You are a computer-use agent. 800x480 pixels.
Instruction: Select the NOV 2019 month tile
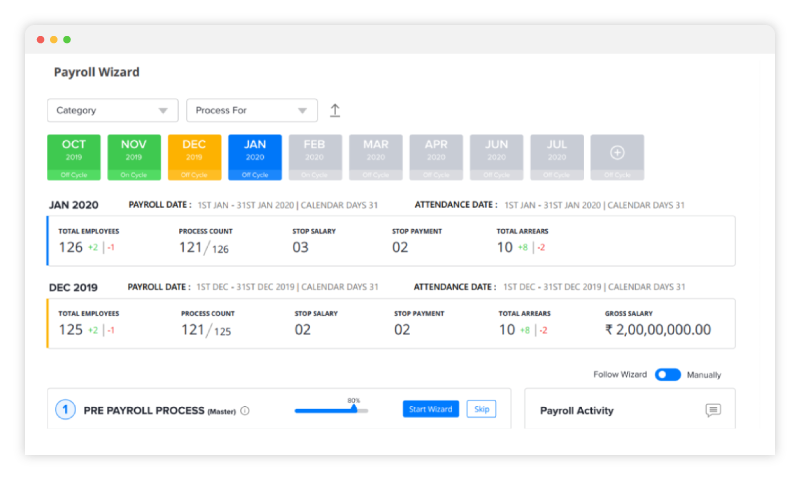134,156
